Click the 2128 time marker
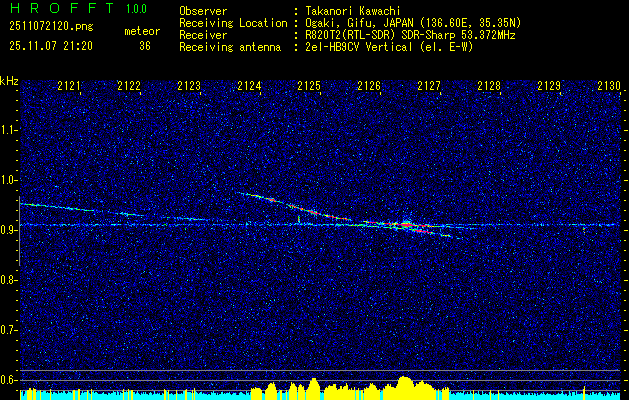Viewport: 629px width, 400px height. coord(489,86)
